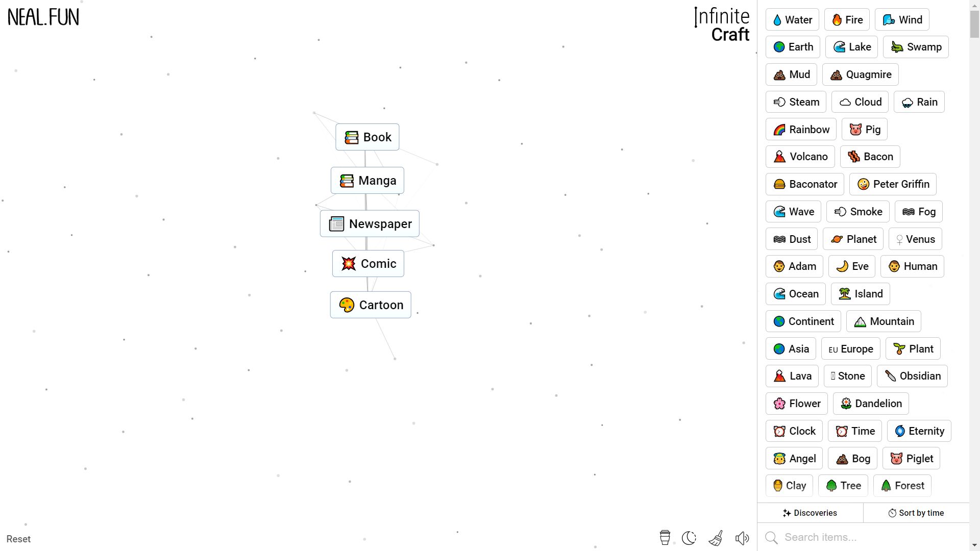Image resolution: width=980 pixels, height=551 pixels.
Task: Click Discoveries tab to view list
Action: (811, 513)
